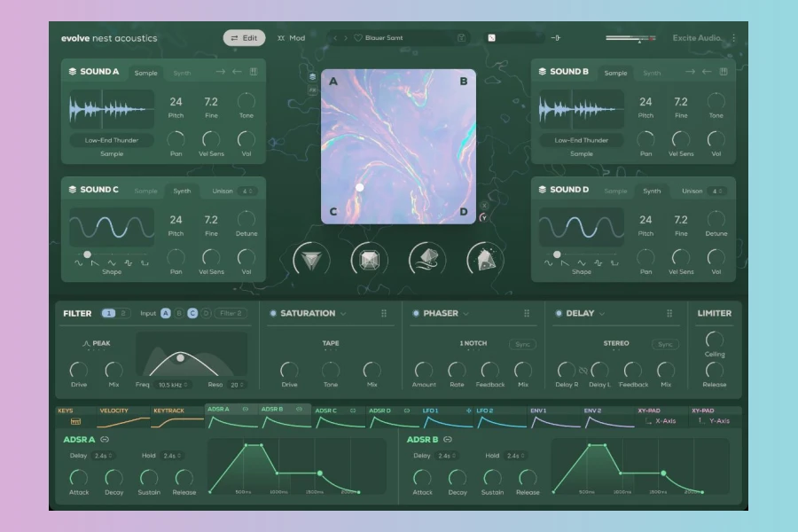This screenshot has height=532, width=798.
Task: Switch to the Mod view
Action: point(291,37)
